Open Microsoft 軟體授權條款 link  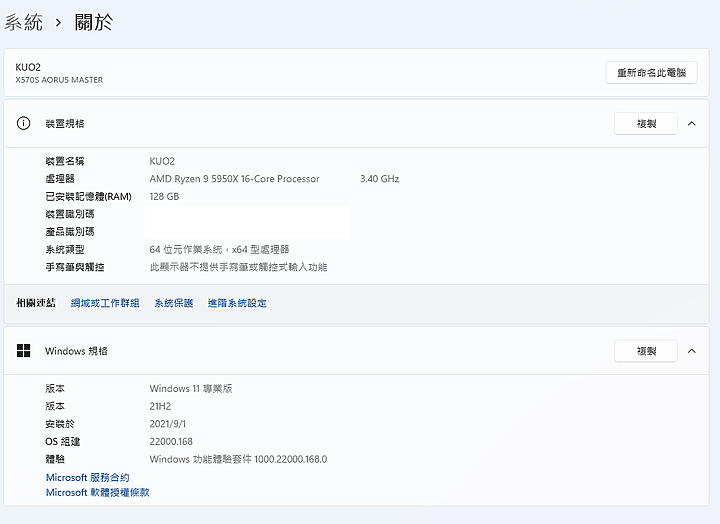[x=97, y=492]
